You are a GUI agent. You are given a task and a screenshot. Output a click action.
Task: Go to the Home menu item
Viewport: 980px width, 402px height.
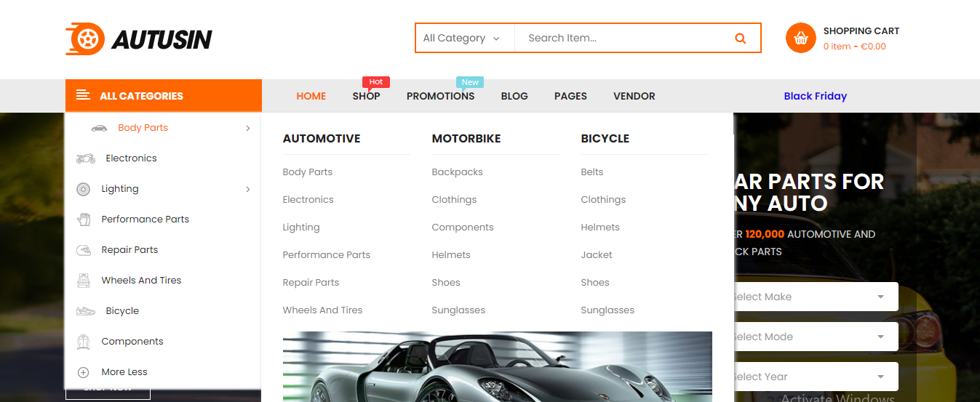pos(311,96)
